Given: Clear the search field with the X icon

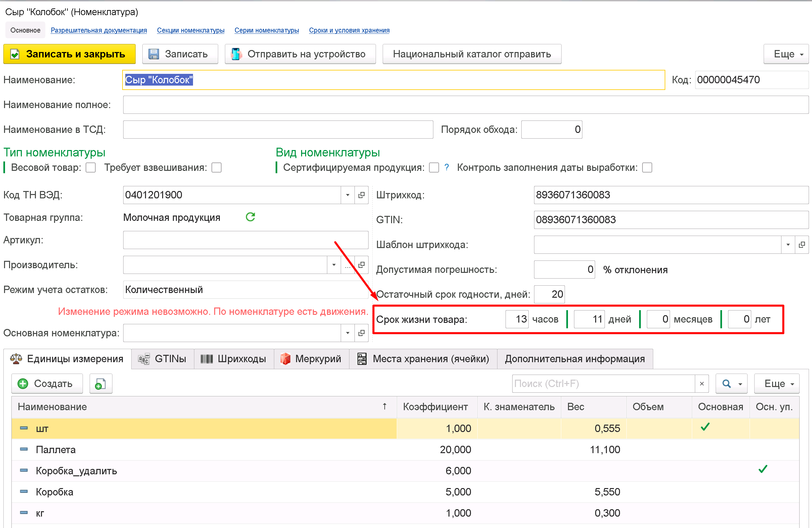Looking at the screenshot, I should point(702,384).
